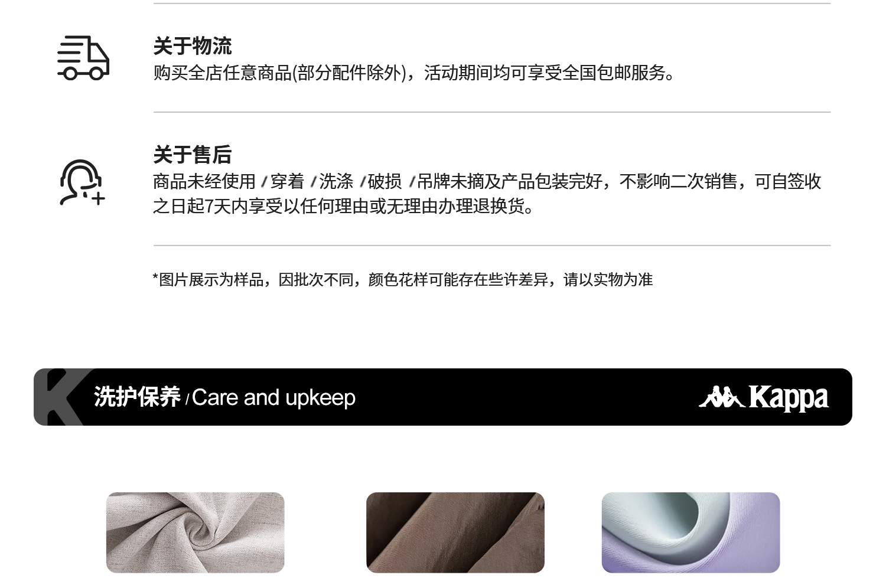Click the free nationwide shipping description text

414,73
